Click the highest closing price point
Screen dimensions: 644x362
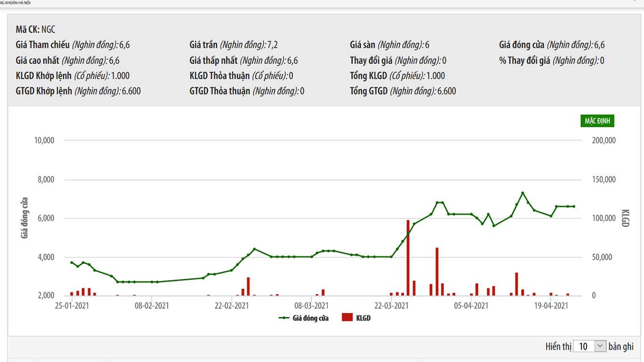522,193
